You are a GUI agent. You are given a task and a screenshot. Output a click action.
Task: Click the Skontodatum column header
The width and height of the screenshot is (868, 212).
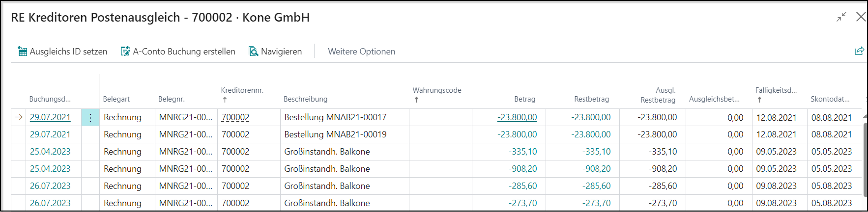pos(830,99)
